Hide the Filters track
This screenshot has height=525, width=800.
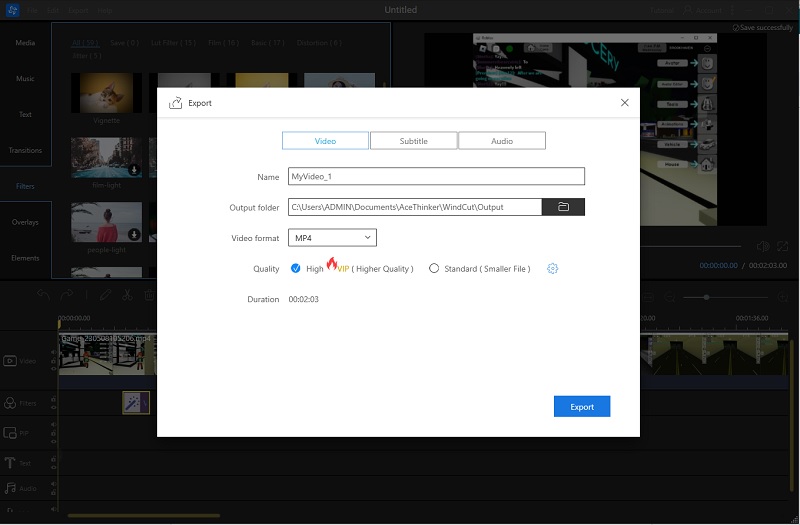(54, 407)
